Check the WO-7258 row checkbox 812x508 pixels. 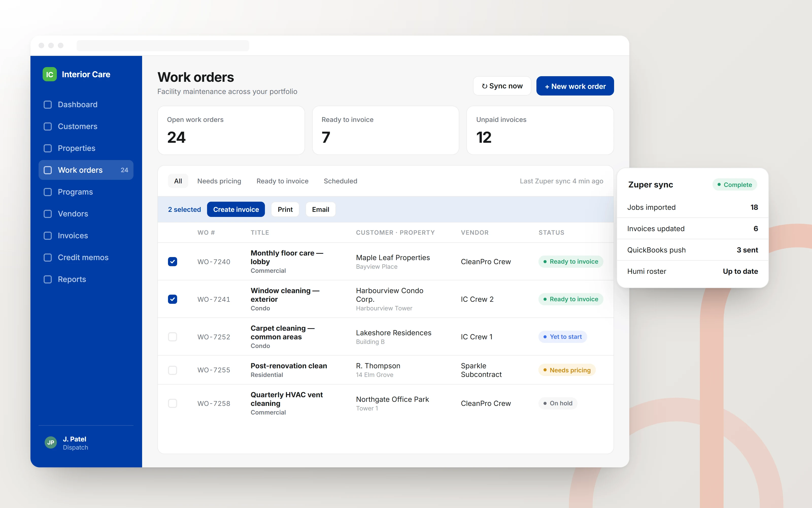click(173, 403)
